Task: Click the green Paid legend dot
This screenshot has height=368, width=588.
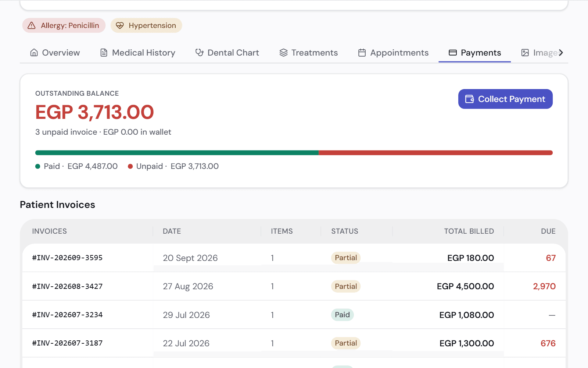Action: [x=37, y=166]
